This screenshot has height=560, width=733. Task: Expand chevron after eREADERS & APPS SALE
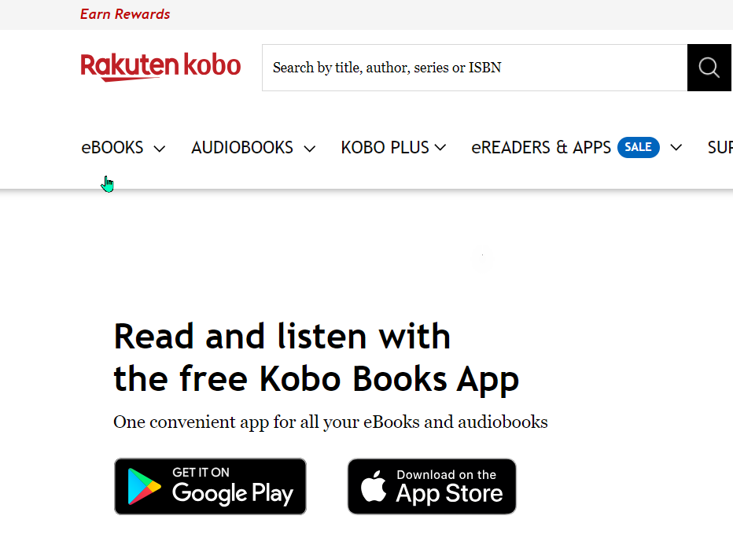pos(676,148)
